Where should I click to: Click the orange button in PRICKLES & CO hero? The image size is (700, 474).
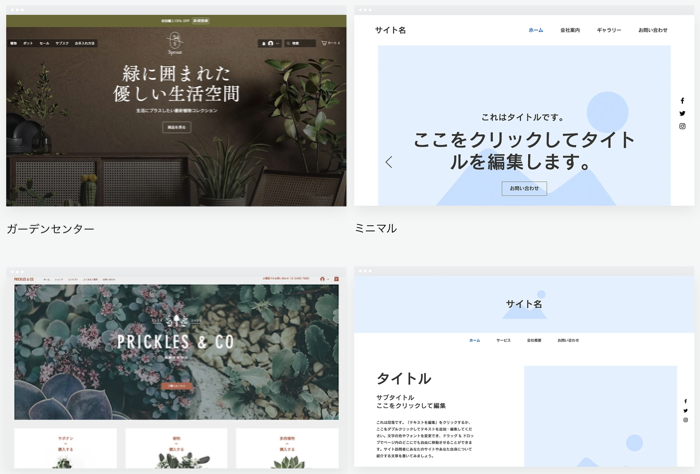(x=177, y=386)
